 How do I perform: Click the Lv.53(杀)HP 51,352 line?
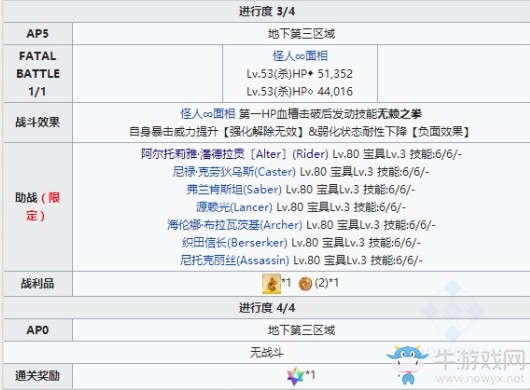[x=299, y=74]
